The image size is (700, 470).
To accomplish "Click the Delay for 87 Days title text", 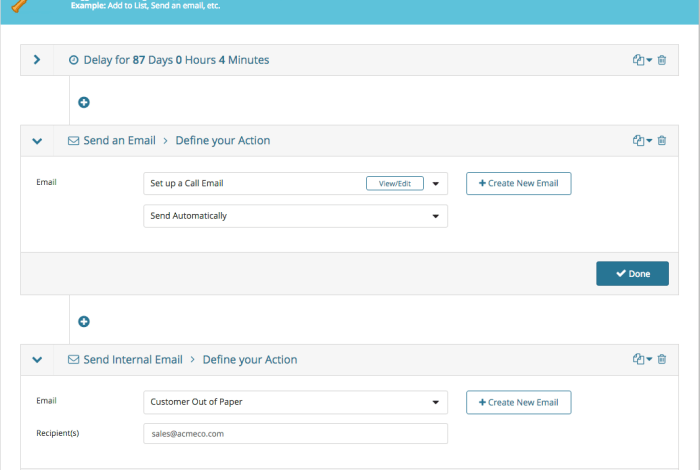I will [x=176, y=60].
